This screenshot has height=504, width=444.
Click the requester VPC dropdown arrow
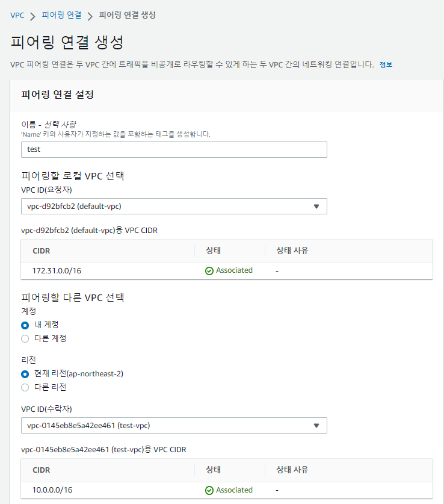click(316, 207)
